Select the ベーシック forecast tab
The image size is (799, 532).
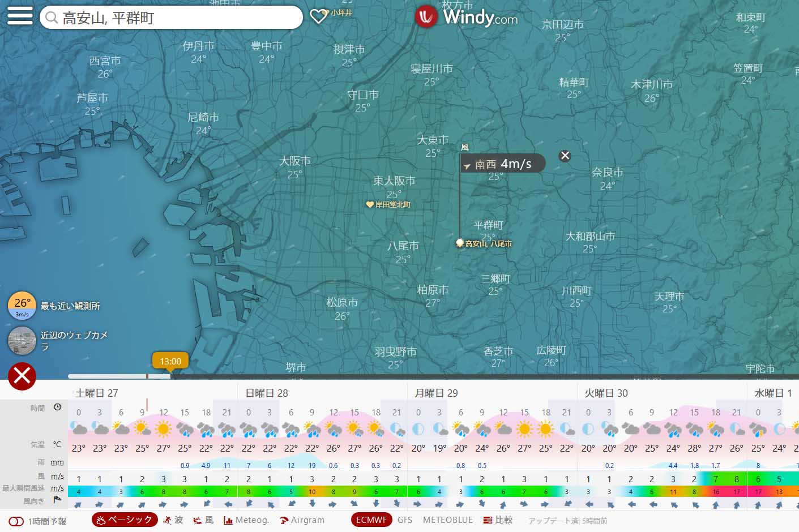point(125,520)
